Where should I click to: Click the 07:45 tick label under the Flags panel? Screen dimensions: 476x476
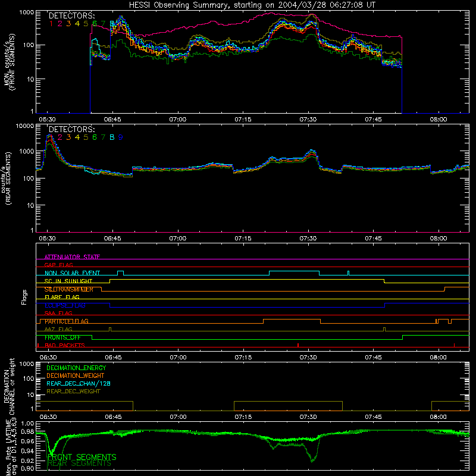coord(374,358)
